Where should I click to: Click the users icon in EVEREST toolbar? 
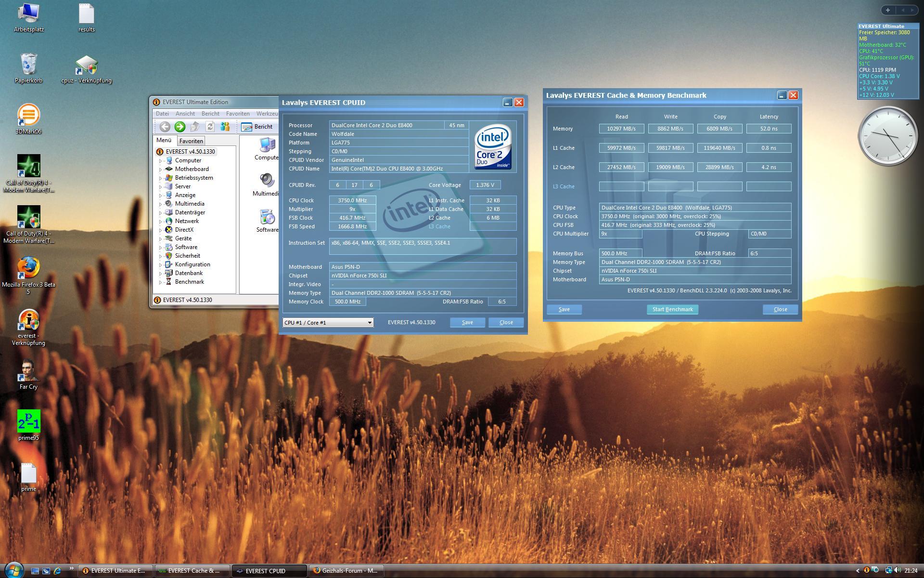tap(225, 127)
